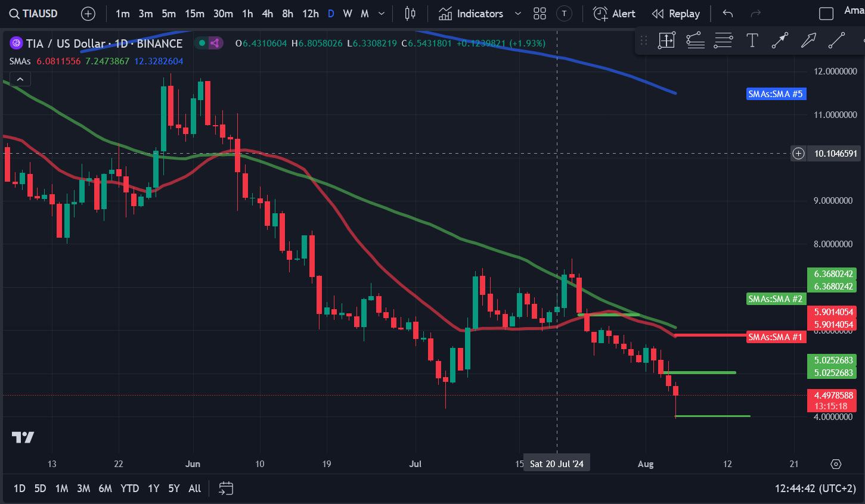This screenshot has height=504, width=865.
Task: Open the indicator templates dropdown arrow
Action: pyautogui.click(x=517, y=13)
